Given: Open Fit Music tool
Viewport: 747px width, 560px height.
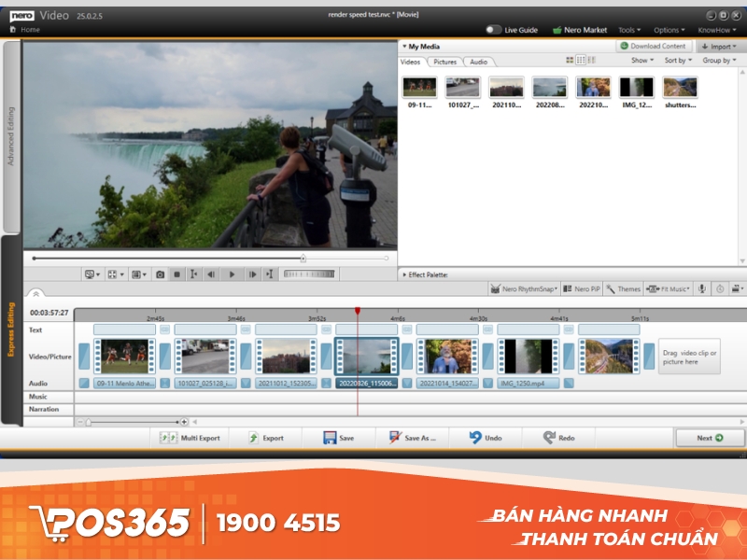Looking at the screenshot, I should point(668,289).
